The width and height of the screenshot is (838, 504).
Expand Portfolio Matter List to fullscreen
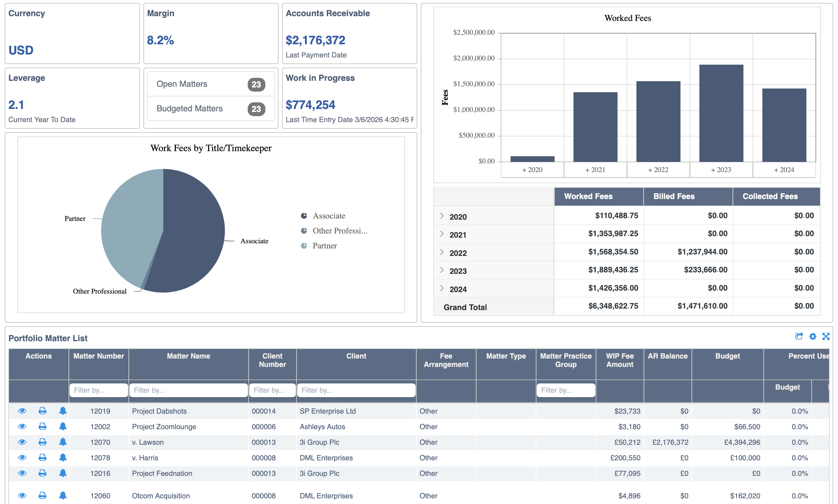click(x=826, y=336)
